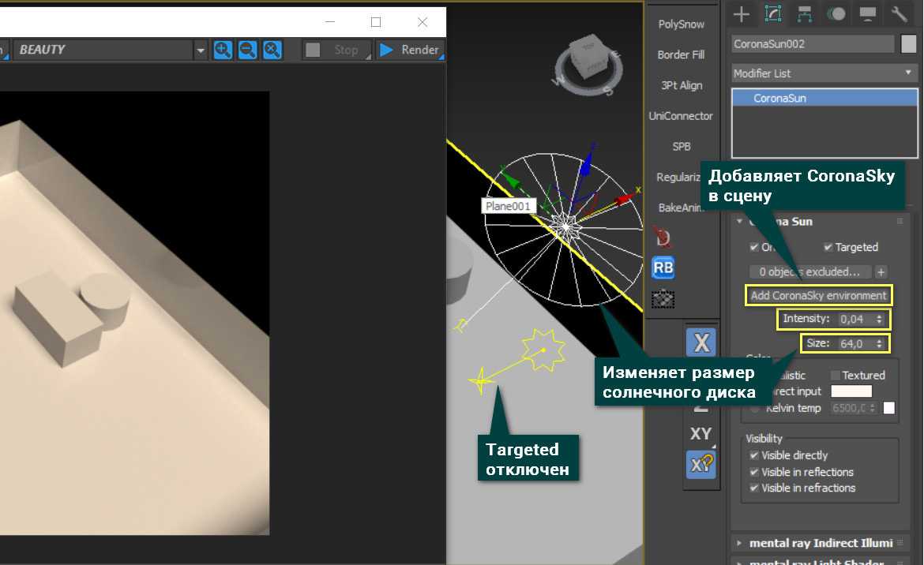Image resolution: width=924 pixels, height=565 pixels.
Task: Click the zoom-to-fit magnifier icon
Action: click(x=272, y=50)
